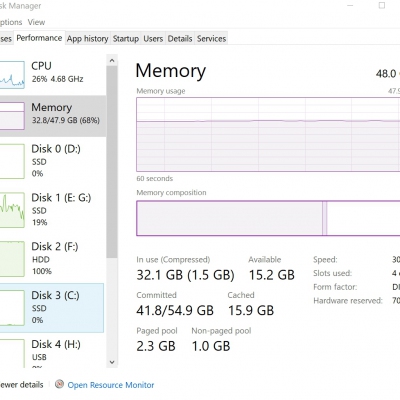Image resolution: width=400 pixels, height=400 pixels.
Task: Open the Performance tab
Action: [39, 38]
